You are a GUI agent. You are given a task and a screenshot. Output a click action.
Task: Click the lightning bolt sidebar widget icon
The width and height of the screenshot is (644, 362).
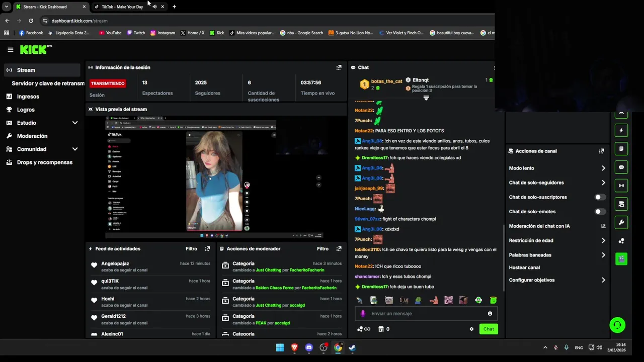pos(621,131)
